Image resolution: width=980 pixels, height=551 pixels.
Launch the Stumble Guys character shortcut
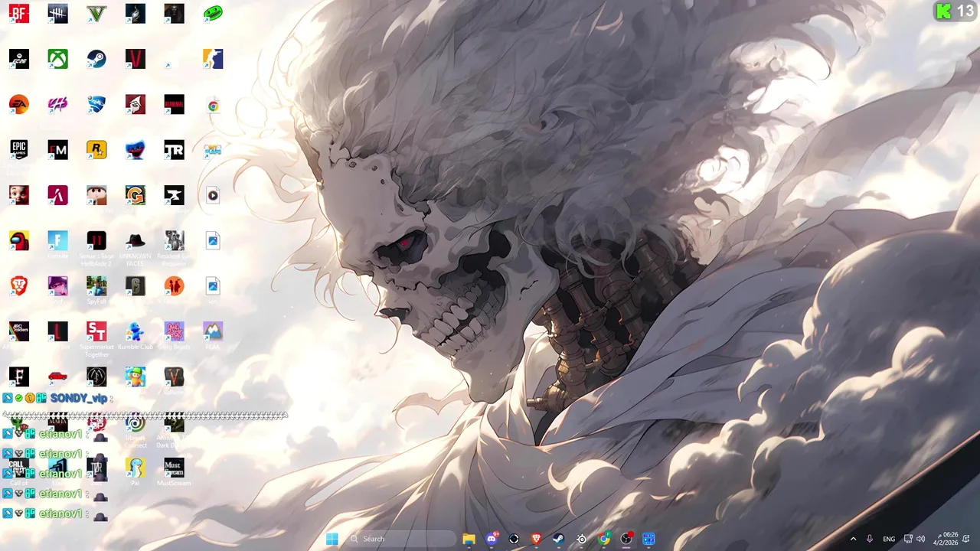136,377
